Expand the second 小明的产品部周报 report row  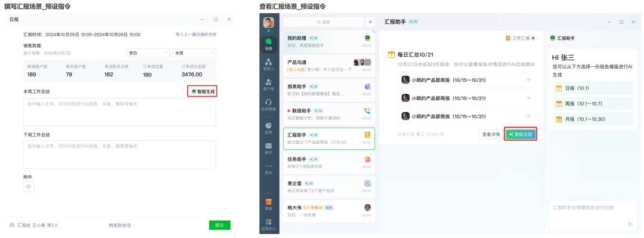tap(528, 98)
